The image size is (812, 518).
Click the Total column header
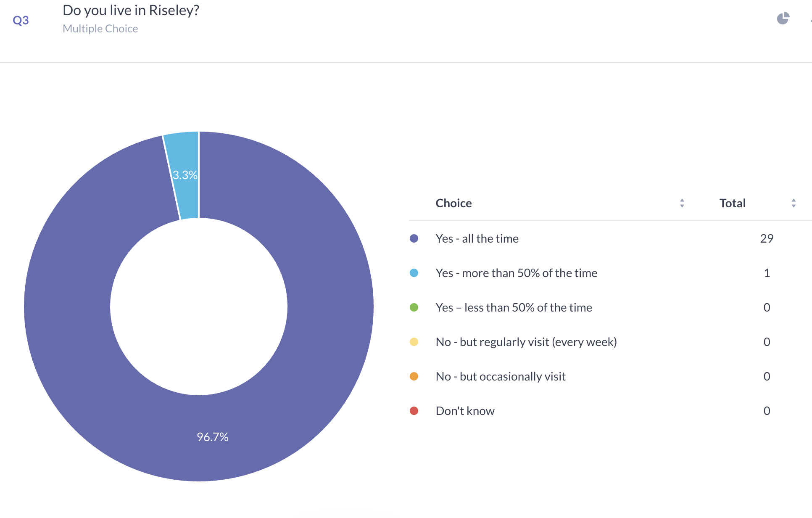pos(732,203)
